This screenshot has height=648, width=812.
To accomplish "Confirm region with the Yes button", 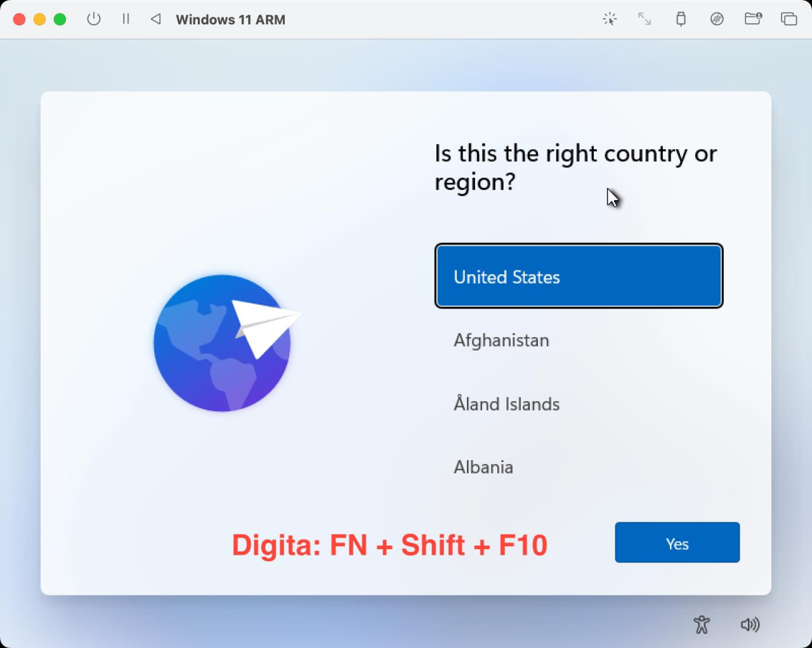I will (677, 543).
